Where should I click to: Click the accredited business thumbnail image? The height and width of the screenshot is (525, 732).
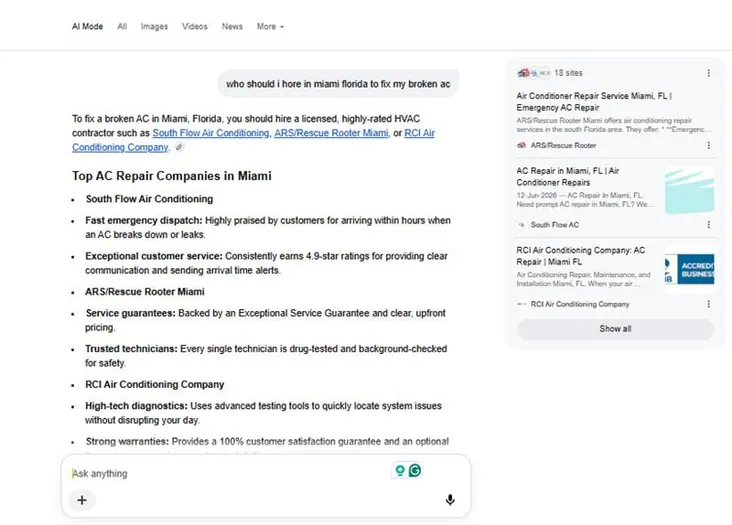(x=690, y=269)
